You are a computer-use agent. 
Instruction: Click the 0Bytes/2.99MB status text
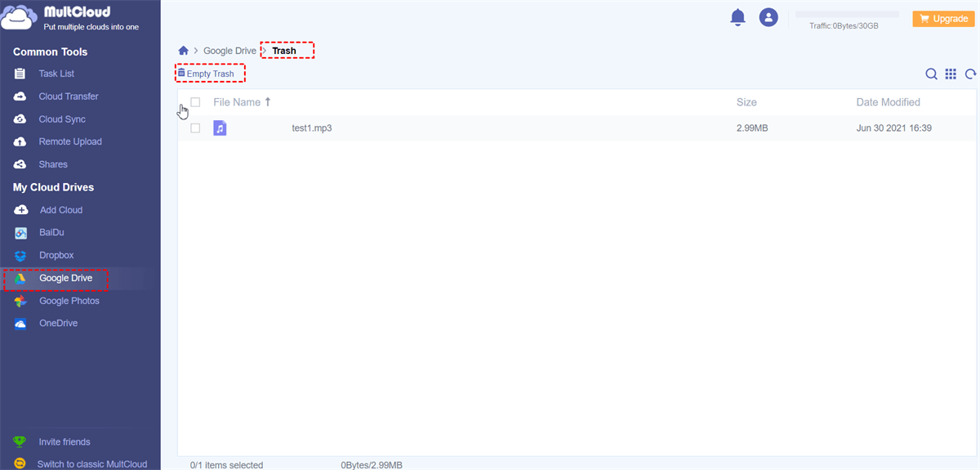(x=372, y=465)
